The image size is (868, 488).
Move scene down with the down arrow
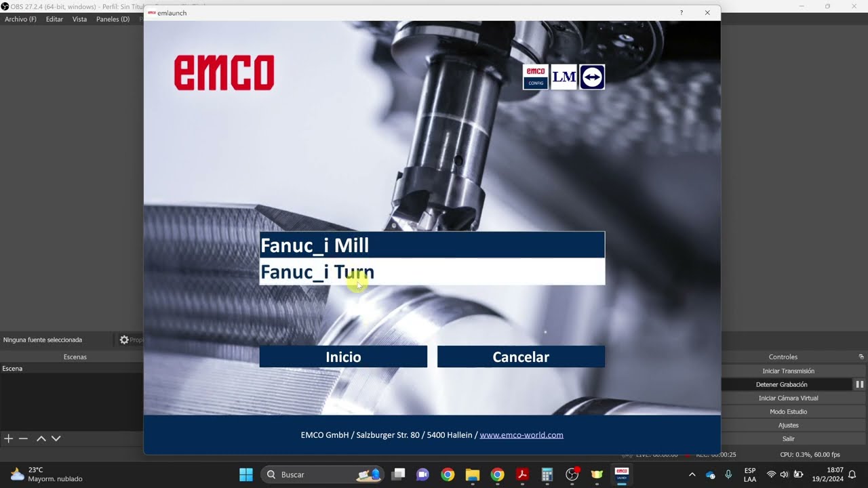click(56, 439)
